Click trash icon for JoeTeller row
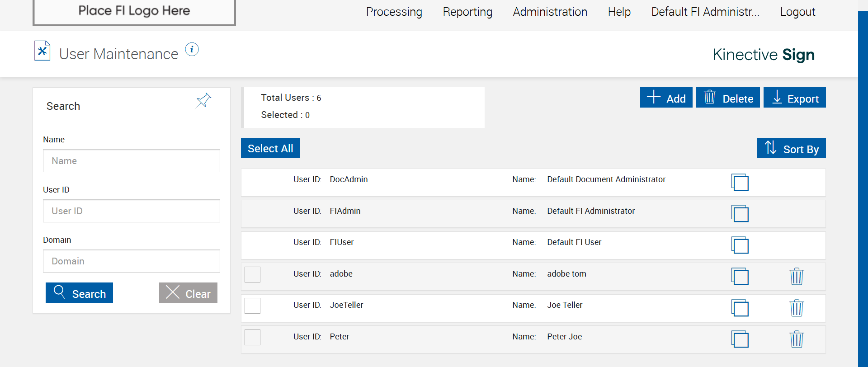Viewport: 868px width, 367px height. pos(796,308)
